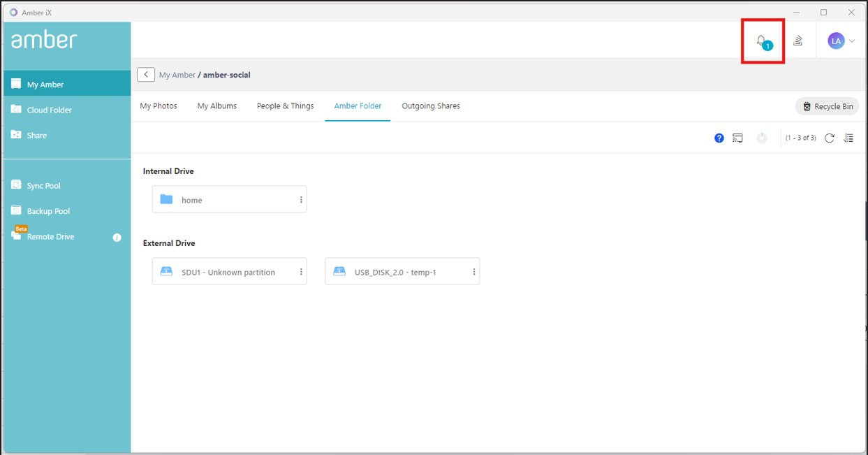Expand the account dropdown chevron

pos(852,41)
